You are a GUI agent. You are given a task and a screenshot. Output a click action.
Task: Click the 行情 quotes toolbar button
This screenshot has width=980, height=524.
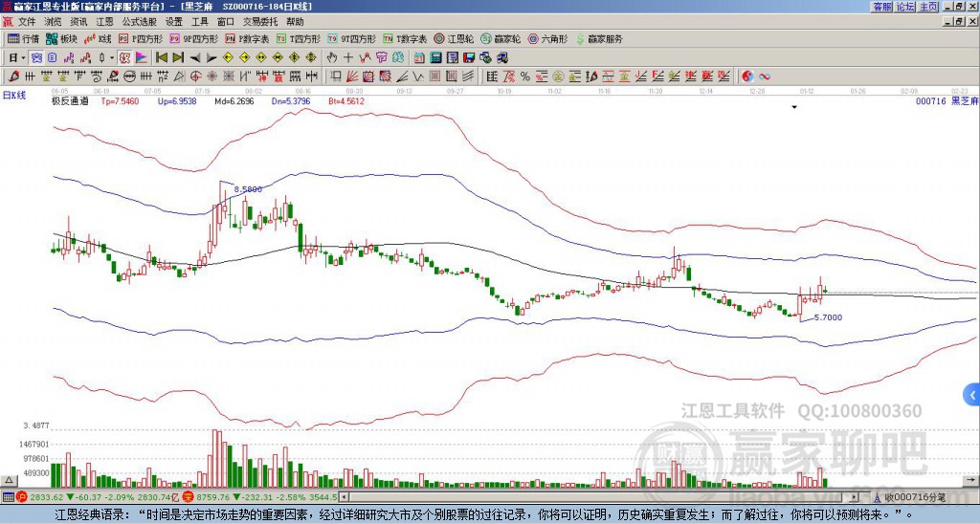pyautogui.click(x=23, y=38)
